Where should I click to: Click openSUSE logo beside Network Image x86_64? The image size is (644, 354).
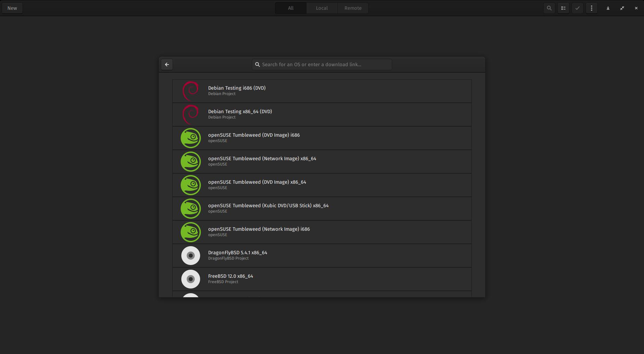tap(191, 162)
